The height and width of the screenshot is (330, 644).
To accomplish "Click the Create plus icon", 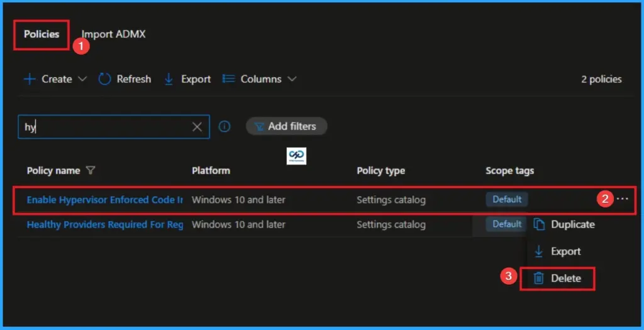I will pyautogui.click(x=30, y=79).
